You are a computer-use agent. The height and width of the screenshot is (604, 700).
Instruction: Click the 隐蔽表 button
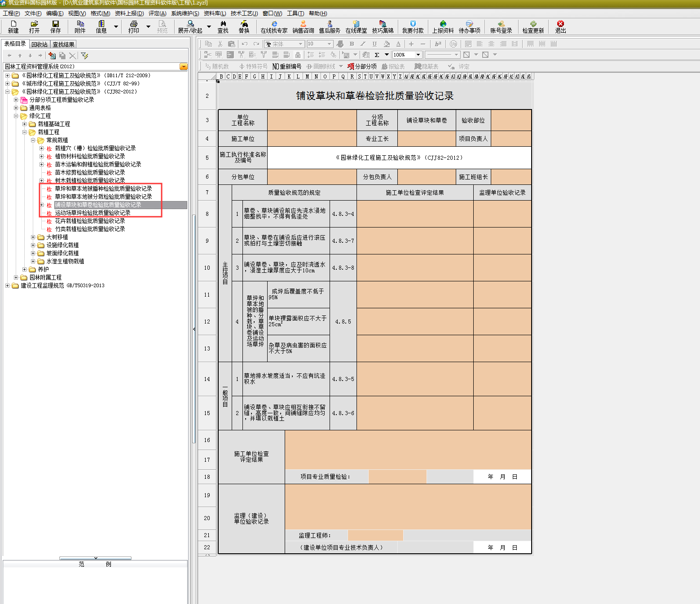coord(426,66)
